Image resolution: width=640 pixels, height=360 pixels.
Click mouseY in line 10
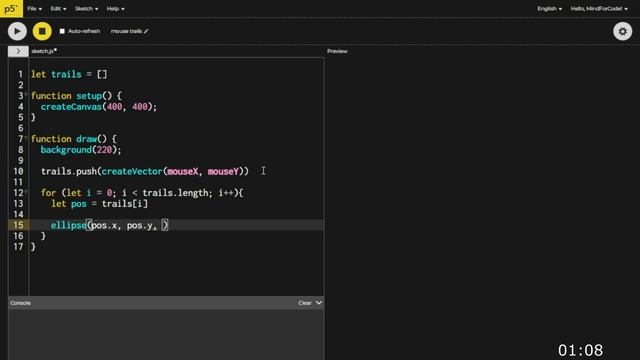[223, 171]
